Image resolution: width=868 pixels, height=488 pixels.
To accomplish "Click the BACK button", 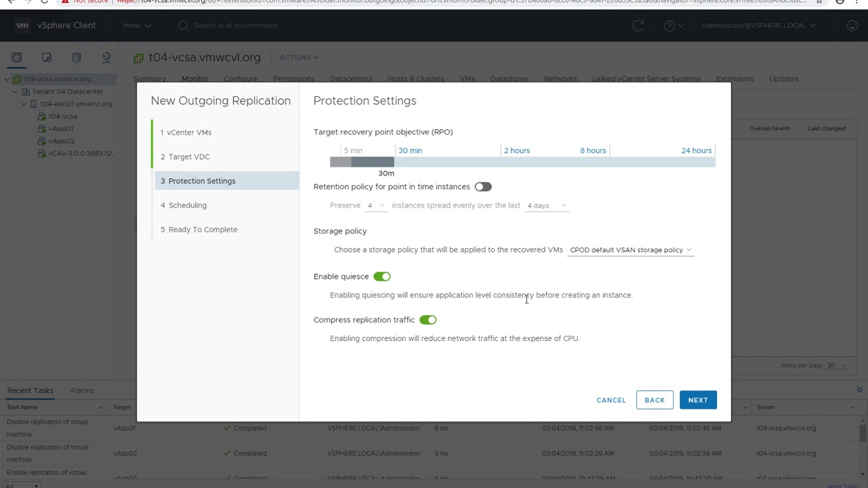I will click(654, 400).
